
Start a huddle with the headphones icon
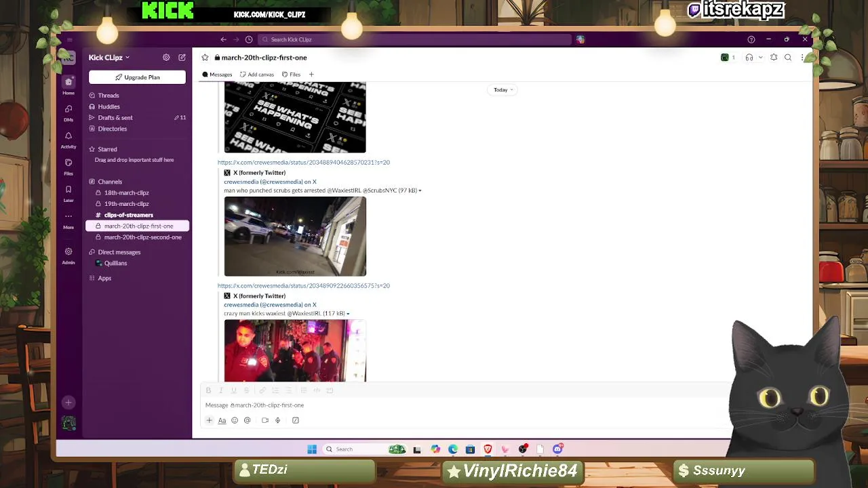tap(749, 58)
